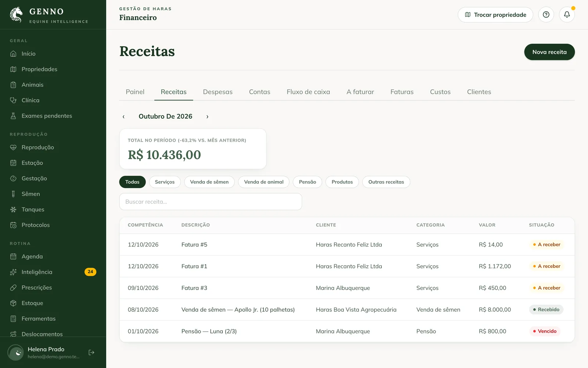Click the Tanques snowflake icon
Image resolution: width=588 pixels, height=368 pixels.
pos(13,209)
